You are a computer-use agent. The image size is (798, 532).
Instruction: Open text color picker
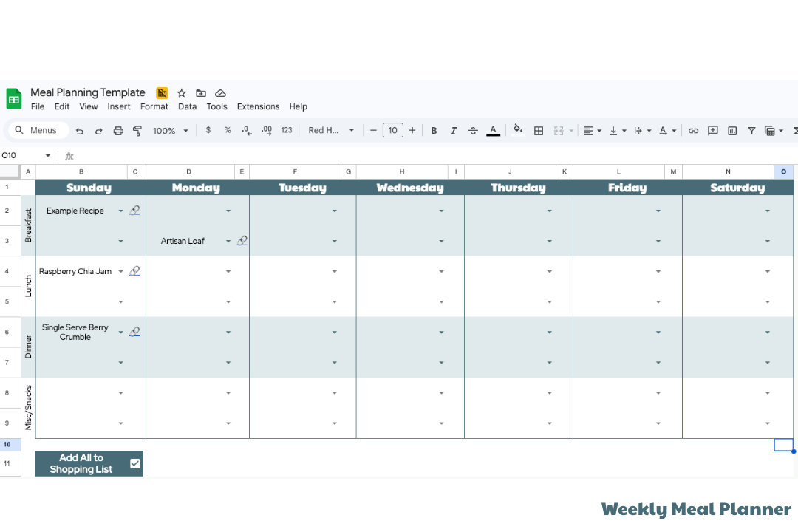click(493, 131)
